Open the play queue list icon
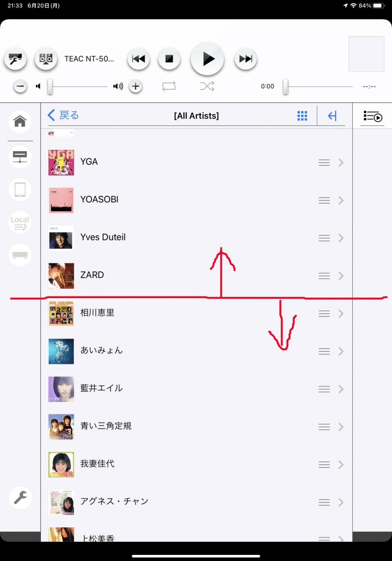392x561 pixels. click(372, 116)
